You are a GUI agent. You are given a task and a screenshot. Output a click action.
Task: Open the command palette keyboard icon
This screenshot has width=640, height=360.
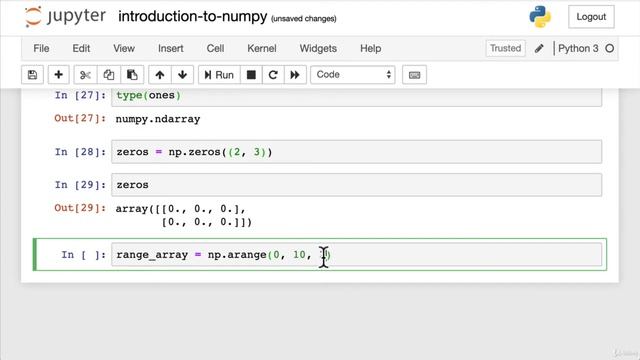tap(414, 75)
